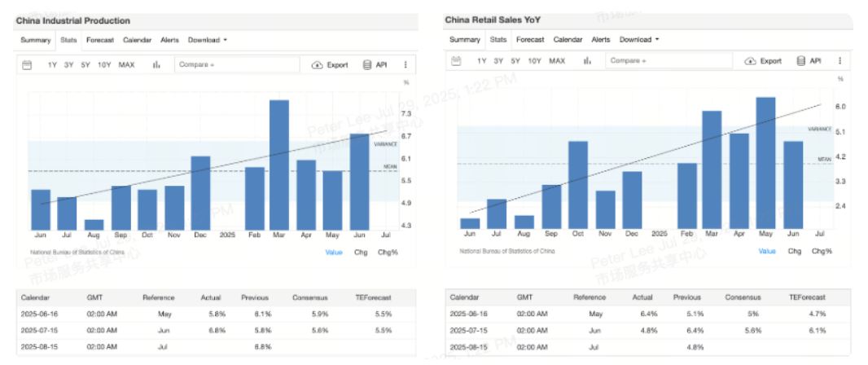Click Compare input field in Retail Sales chart
Image resolution: width=868 pixels, height=365 pixels.
click(x=668, y=61)
